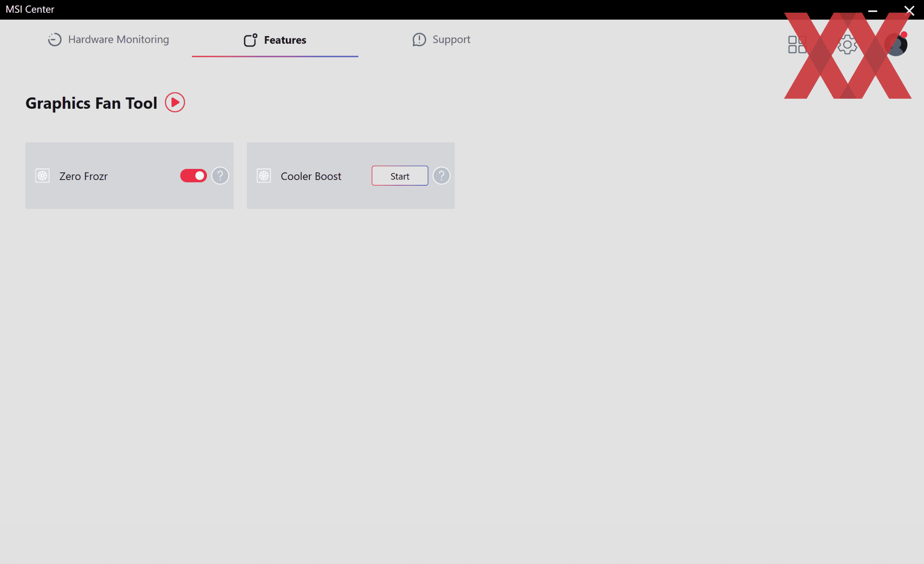
Task: Play the Graphics Fan Tool video
Action: point(175,103)
